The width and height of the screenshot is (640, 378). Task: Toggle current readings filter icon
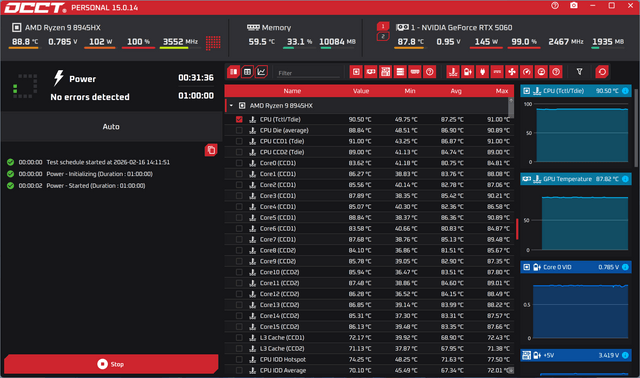click(497, 72)
